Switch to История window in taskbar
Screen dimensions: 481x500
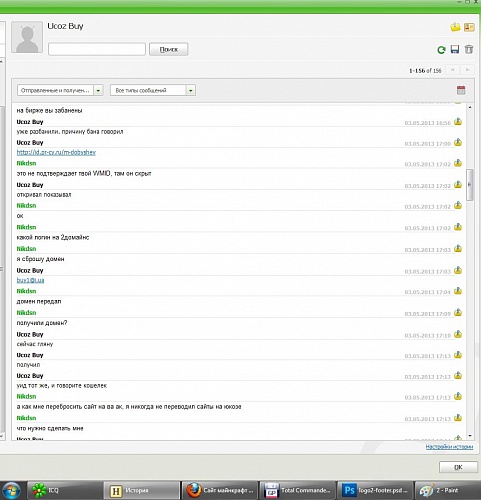click(x=142, y=490)
